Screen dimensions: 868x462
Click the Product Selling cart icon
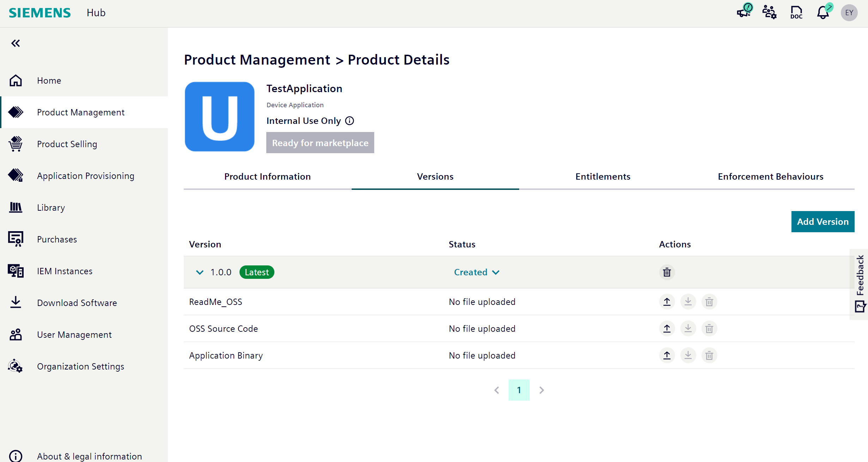[x=16, y=144]
